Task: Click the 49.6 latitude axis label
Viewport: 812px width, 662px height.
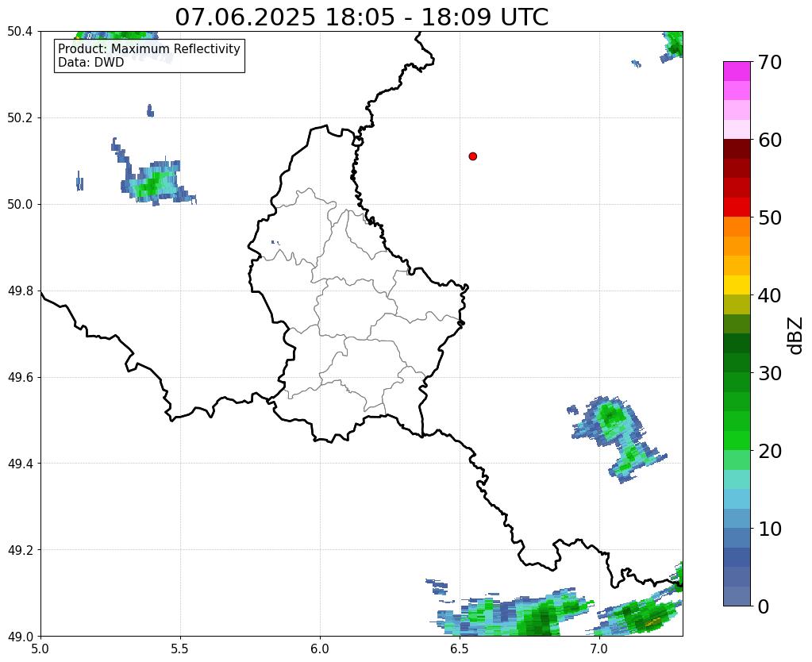Action: coord(20,378)
